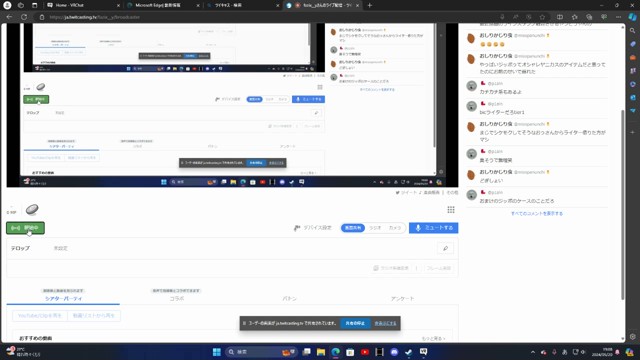Click the pencil edit icon for telop
The height and width of the screenshot is (360, 640).
point(445,248)
